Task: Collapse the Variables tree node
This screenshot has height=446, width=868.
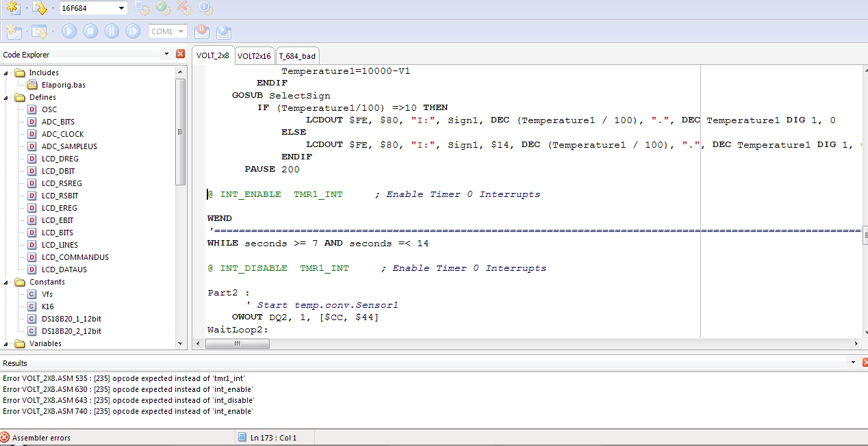Action: click(7, 343)
